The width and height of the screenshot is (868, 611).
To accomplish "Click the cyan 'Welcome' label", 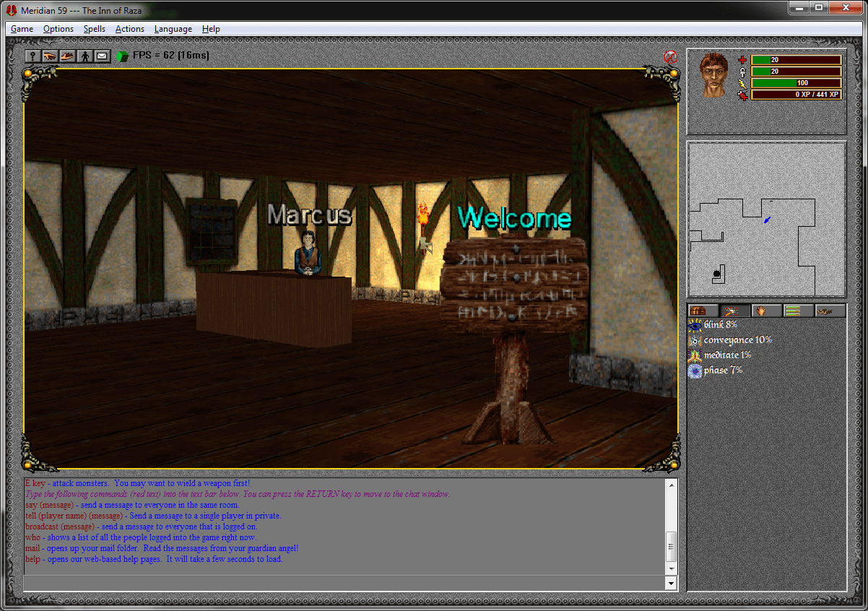I will [x=515, y=217].
